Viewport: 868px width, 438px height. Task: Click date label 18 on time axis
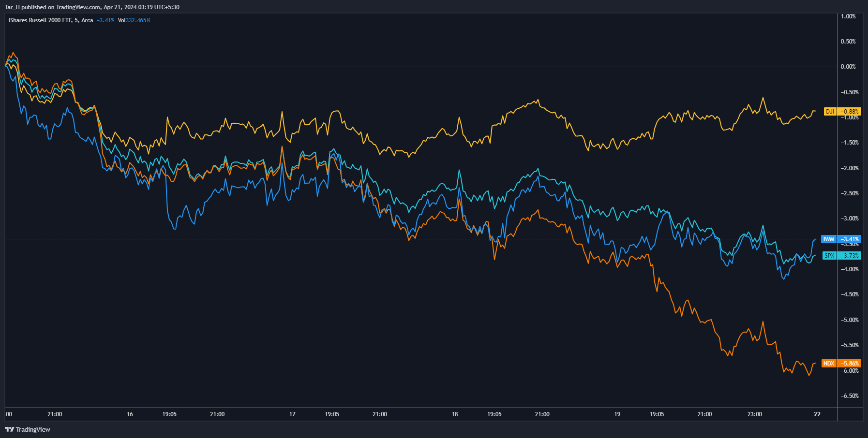coord(455,414)
